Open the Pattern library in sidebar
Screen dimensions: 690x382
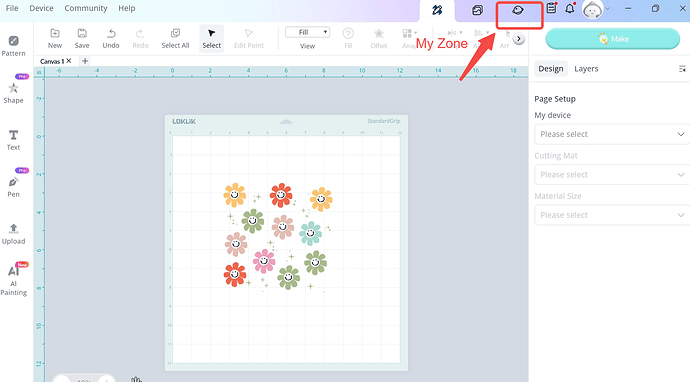click(x=13, y=46)
